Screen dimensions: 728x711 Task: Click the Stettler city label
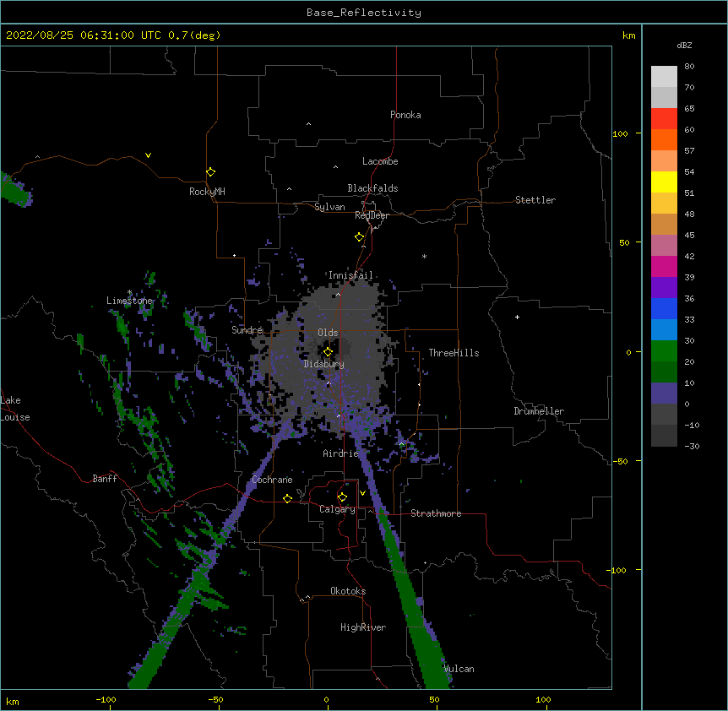[x=535, y=200]
